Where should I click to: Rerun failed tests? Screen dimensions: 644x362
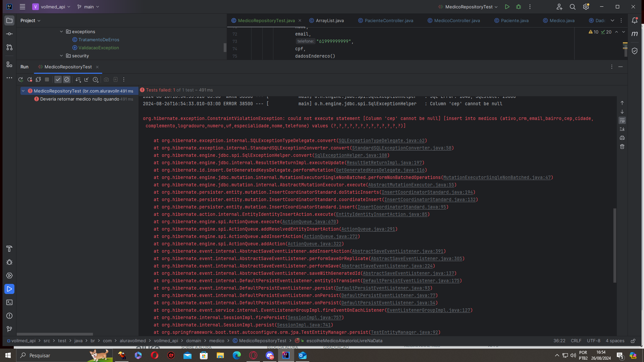(x=30, y=80)
